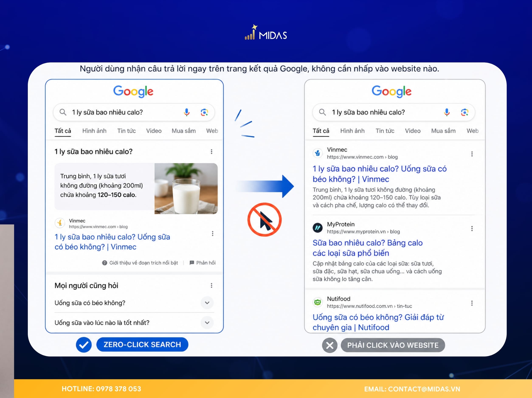This screenshot has height=398, width=532.
Task: Click the right Google search input field
Action: pyautogui.click(x=394, y=112)
